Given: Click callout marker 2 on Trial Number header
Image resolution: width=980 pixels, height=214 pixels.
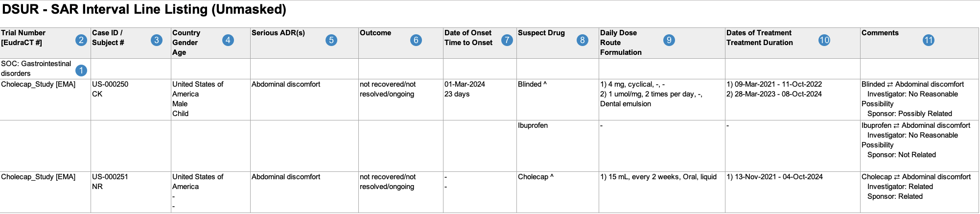Looking at the screenshot, I should tap(81, 40).
